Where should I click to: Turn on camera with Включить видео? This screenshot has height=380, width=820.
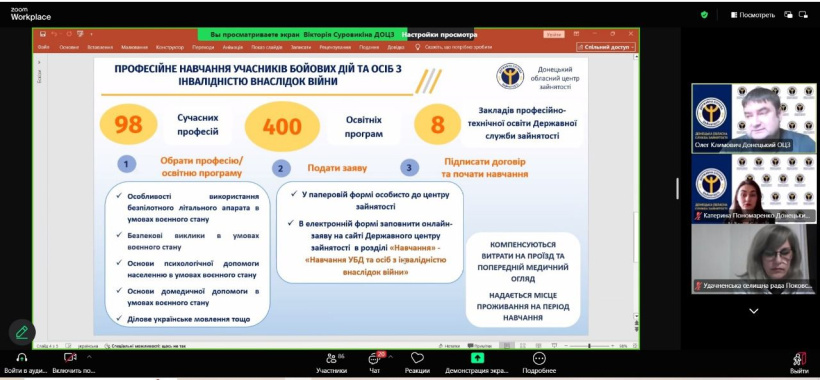pos(70,363)
